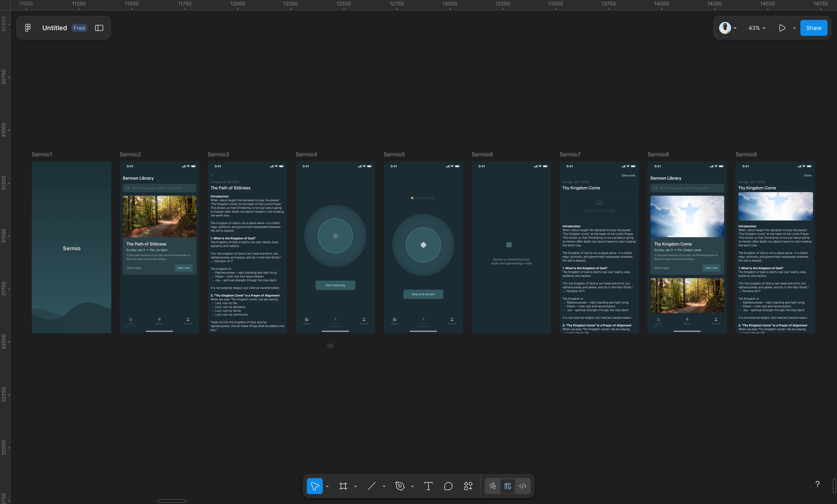This screenshot has width=837, height=504.
Task: Select the Frame tool
Action: click(x=343, y=486)
